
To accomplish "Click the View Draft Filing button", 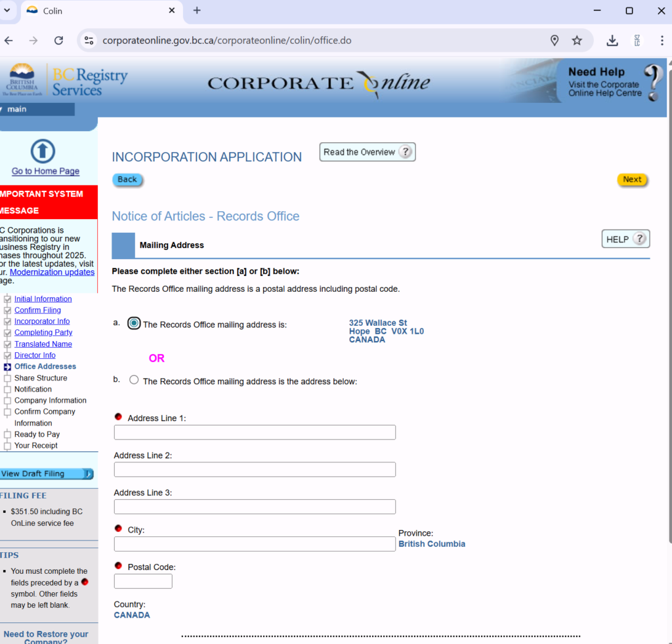I will [x=45, y=473].
